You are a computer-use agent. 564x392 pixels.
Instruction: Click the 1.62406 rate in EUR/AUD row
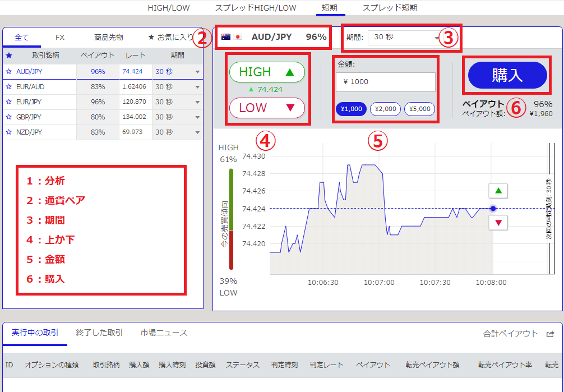click(134, 87)
